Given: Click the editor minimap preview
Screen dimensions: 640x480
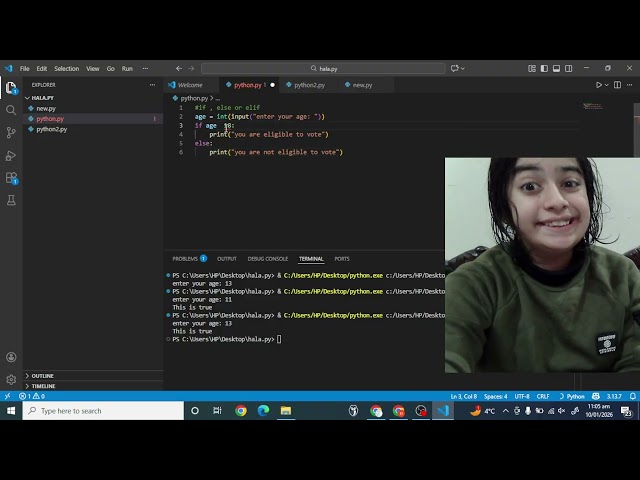Looking at the screenshot, I should click(x=593, y=107).
